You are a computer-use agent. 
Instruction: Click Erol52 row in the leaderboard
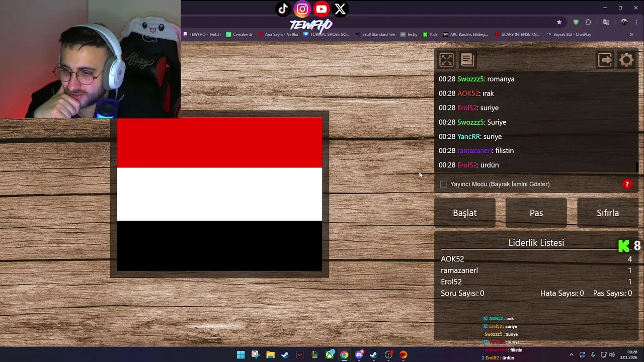(536, 282)
